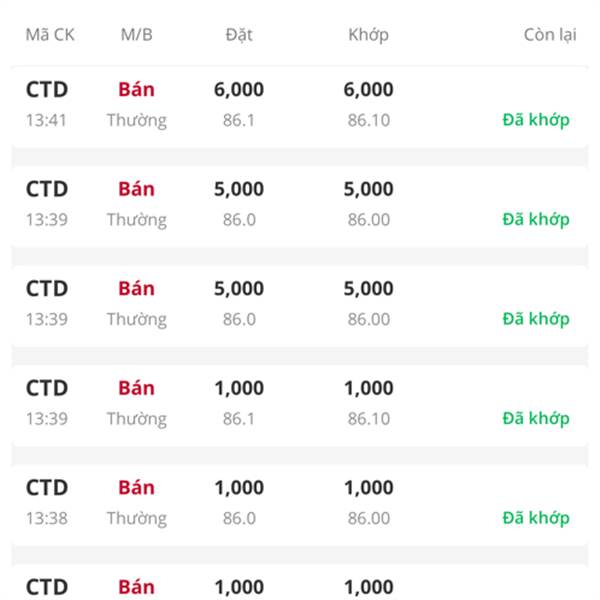Viewport: 600px width, 600px height.
Task: Open the 1,000 share order at 13:39
Action: click(300, 404)
